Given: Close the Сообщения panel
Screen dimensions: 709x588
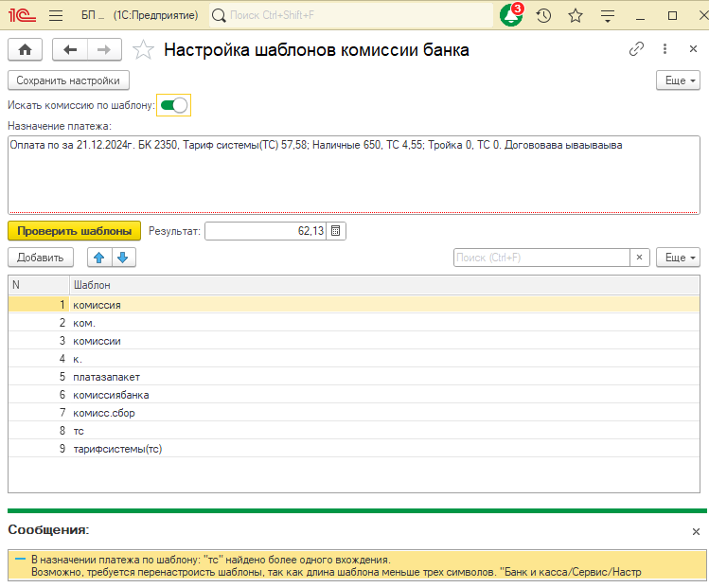Looking at the screenshot, I should pos(696,532).
